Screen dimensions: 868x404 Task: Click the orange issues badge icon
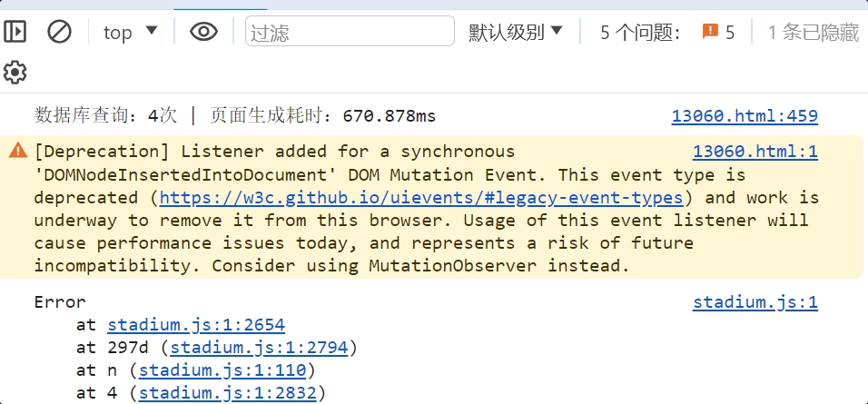pyautogui.click(x=710, y=31)
